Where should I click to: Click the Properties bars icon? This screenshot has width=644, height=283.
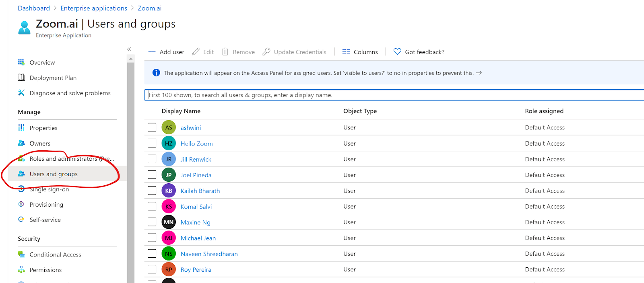[21, 127]
